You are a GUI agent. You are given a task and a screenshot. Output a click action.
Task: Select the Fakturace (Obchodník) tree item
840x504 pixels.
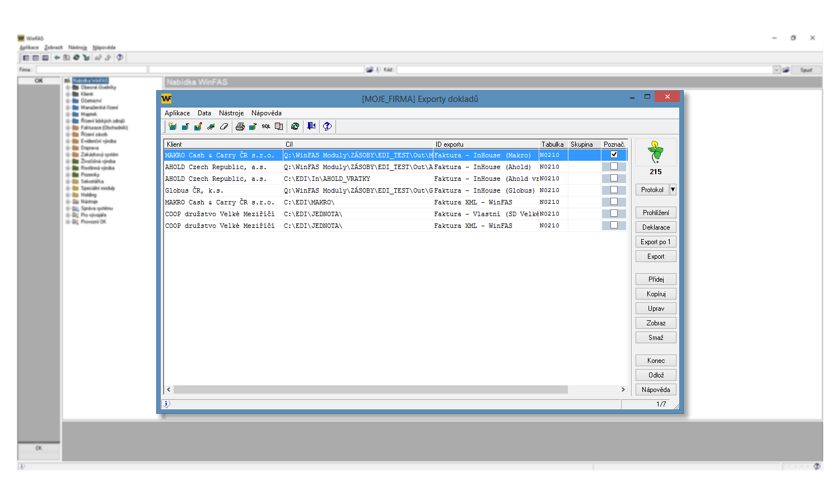pyautogui.click(x=104, y=128)
